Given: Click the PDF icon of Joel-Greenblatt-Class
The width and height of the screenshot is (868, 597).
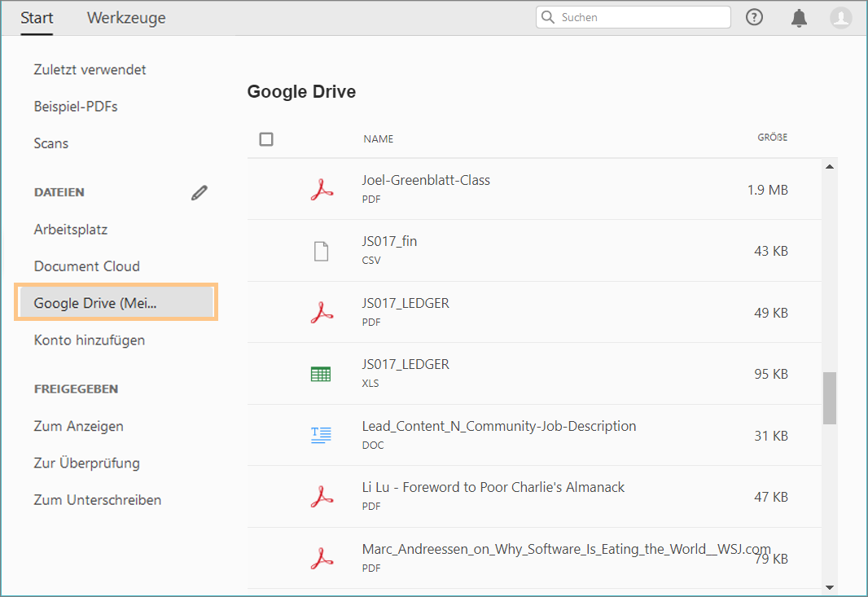Looking at the screenshot, I should [x=322, y=190].
